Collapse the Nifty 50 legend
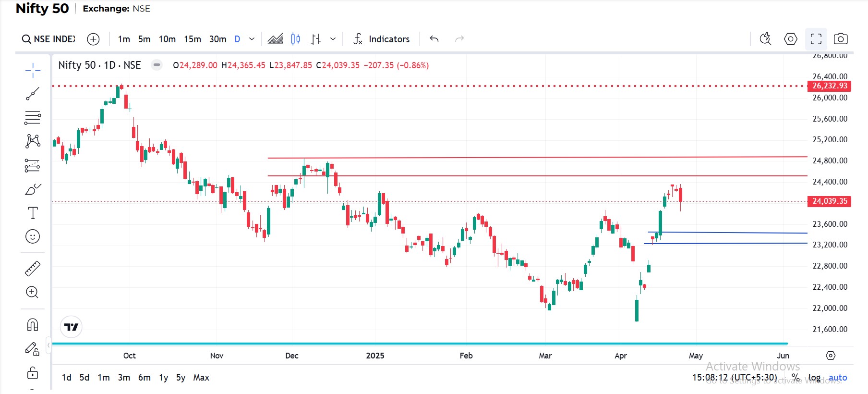The height and width of the screenshot is (394, 868). [157, 65]
